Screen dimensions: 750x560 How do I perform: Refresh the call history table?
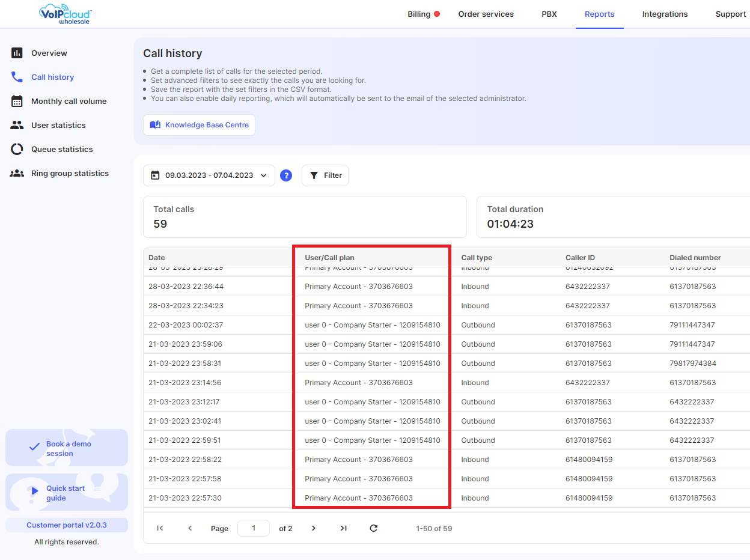tap(374, 528)
